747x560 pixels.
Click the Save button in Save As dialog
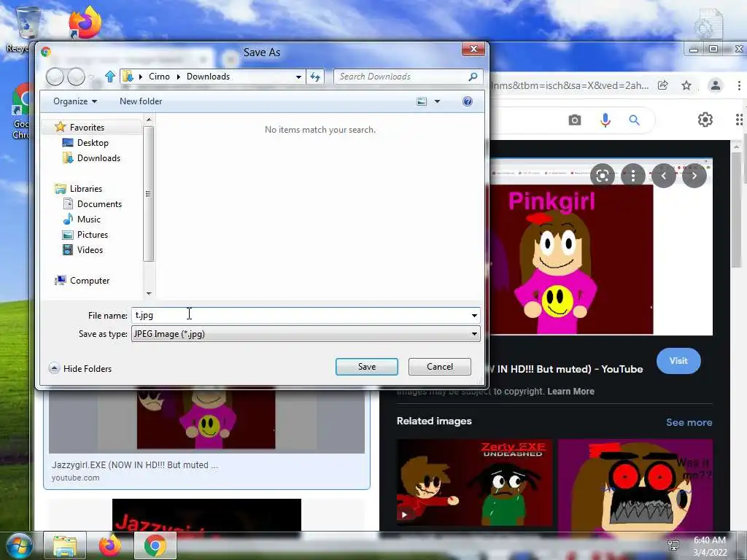pos(366,367)
